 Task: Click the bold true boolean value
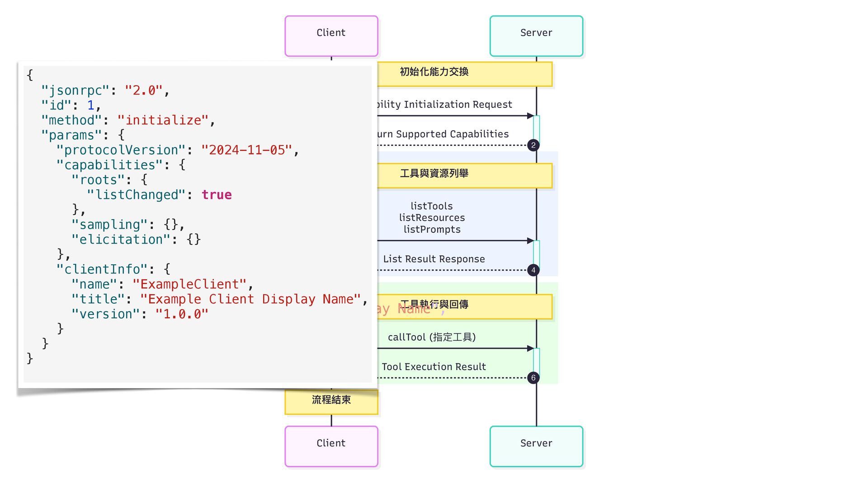pyautogui.click(x=217, y=195)
